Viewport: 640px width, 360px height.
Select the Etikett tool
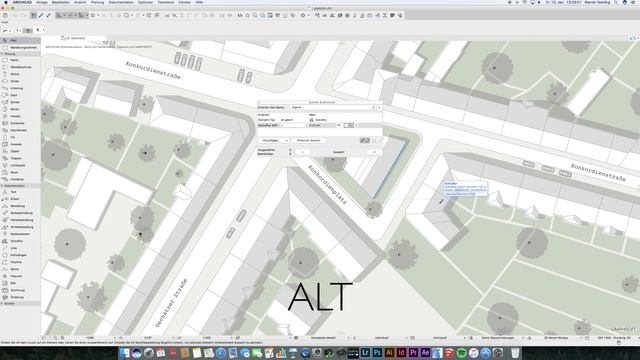(x=20, y=199)
